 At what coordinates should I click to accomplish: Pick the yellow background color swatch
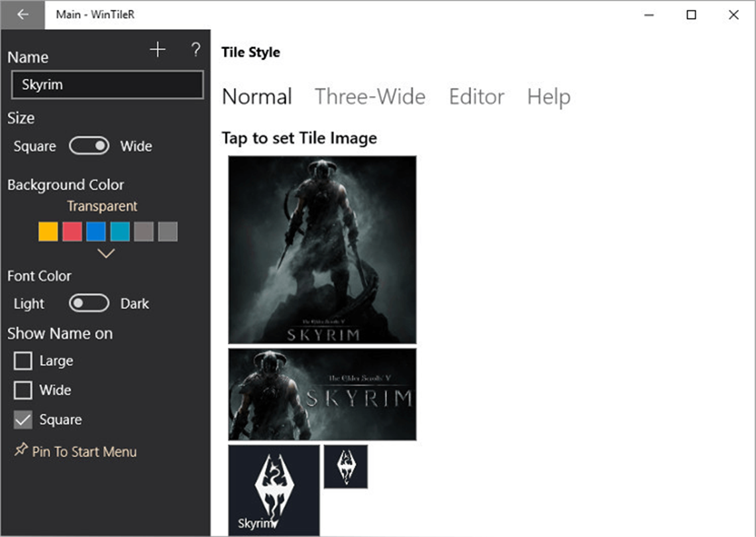[48, 231]
